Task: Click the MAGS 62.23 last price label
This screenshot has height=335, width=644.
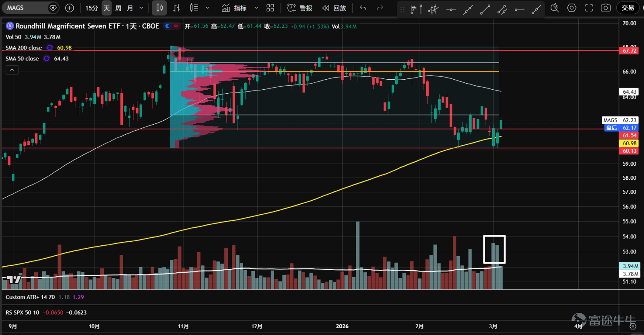Action: [620, 120]
